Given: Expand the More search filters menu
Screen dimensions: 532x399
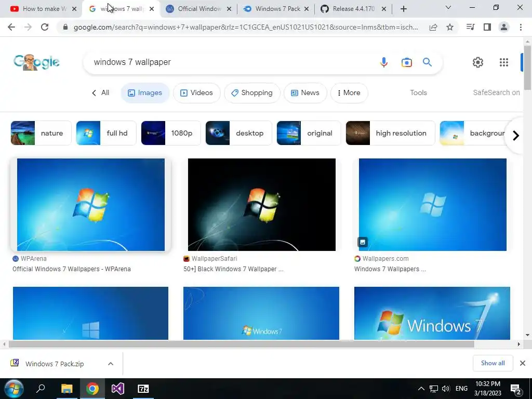Looking at the screenshot, I should (x=349, y=92).
